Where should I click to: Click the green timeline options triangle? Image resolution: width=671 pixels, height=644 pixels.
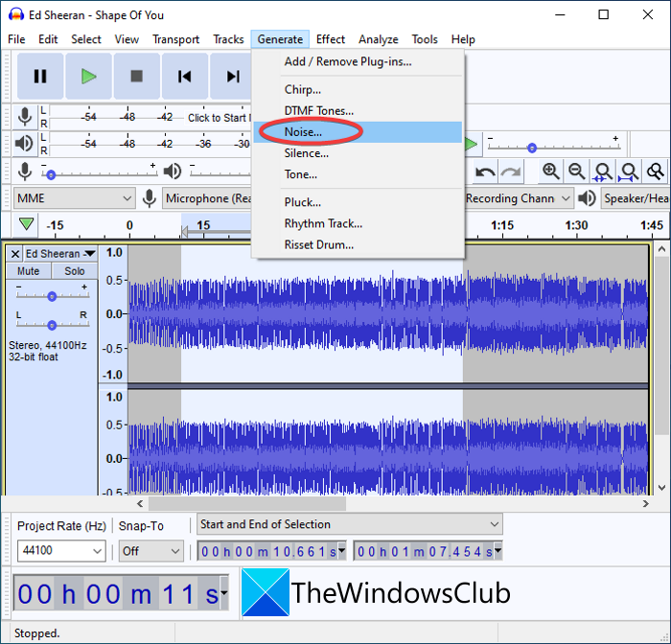coord(26,224)
